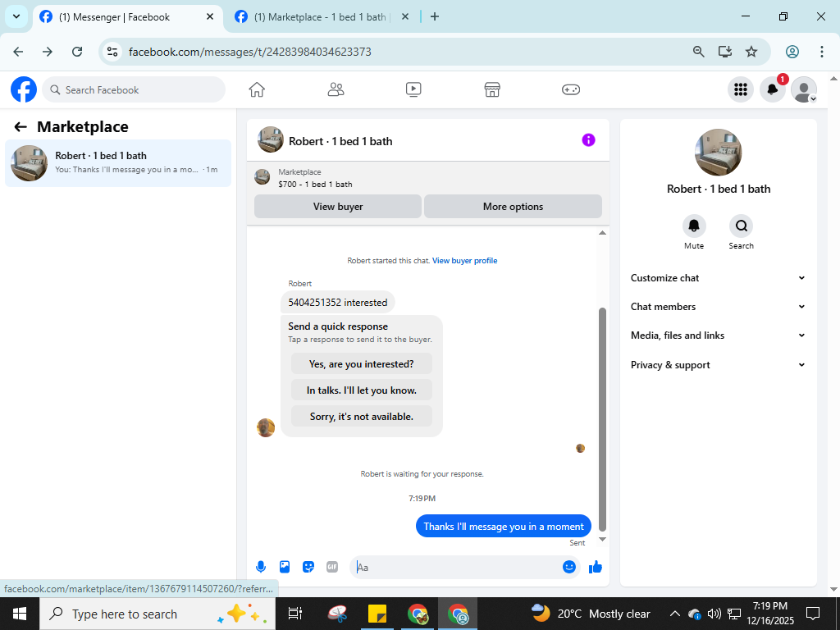Expand Customize chat section

coord(718,277)
